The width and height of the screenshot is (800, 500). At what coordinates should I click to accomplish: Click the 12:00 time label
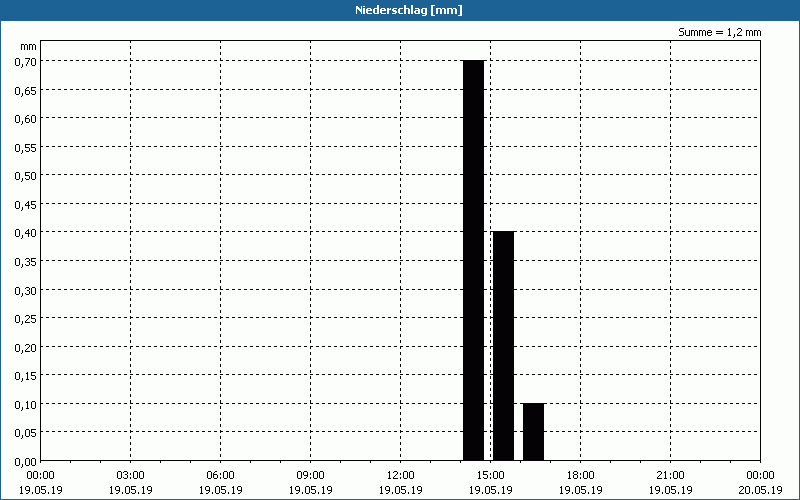(401, 475)
